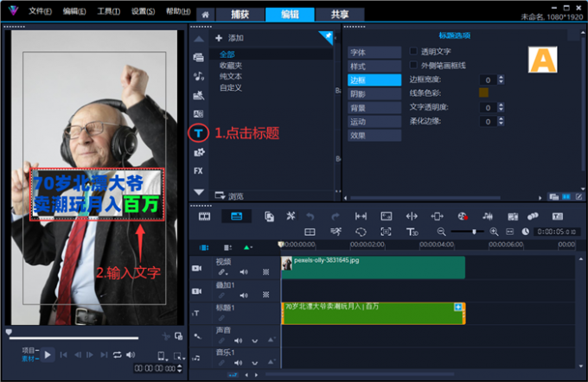This screenshot has height=382, width=588.
Task: Click the letter A title style preview
Action: [x=543, y=60]
